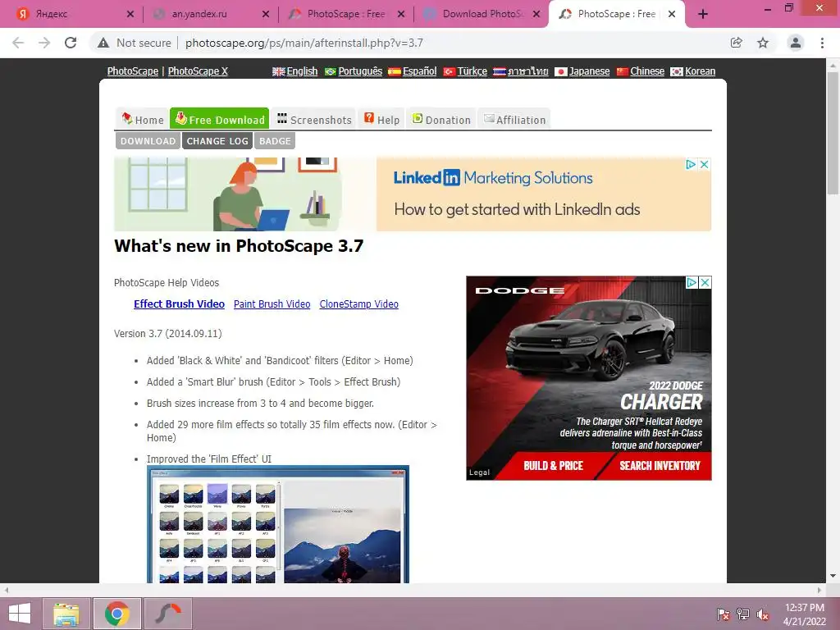Open PhotoScape app in taskbar
Image resolution: width=840 pixels, height=630 pixels.
168,614
